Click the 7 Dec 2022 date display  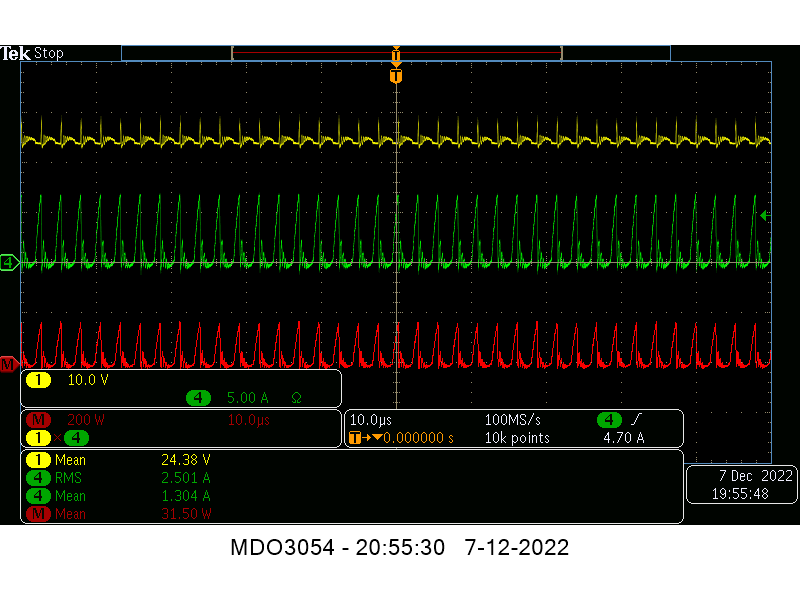tap(756, 476)
